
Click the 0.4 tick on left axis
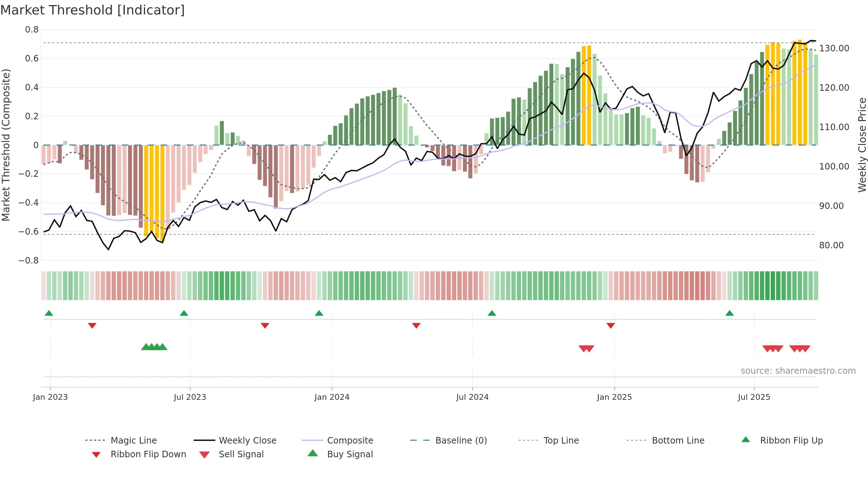click(x=32, y=87)
